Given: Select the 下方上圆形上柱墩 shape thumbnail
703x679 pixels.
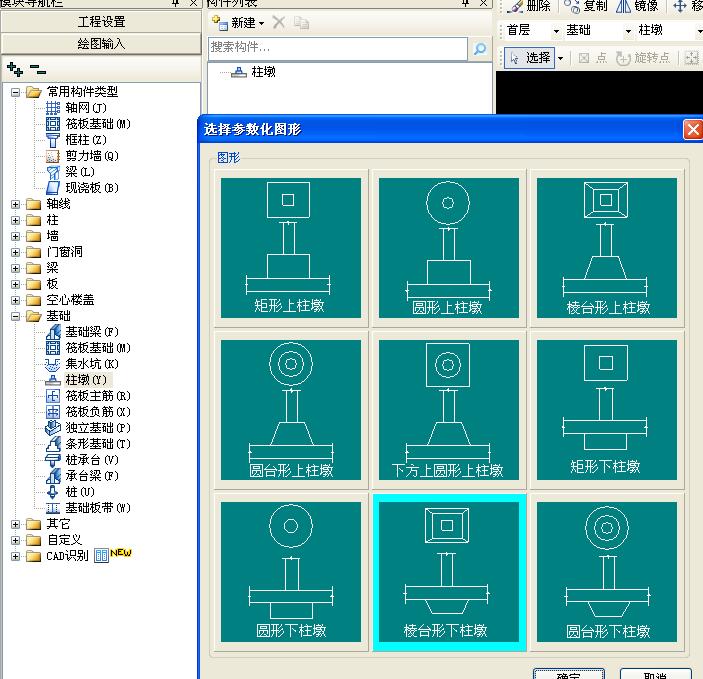Looking at the screenshot, I should [x=448, y=409].
